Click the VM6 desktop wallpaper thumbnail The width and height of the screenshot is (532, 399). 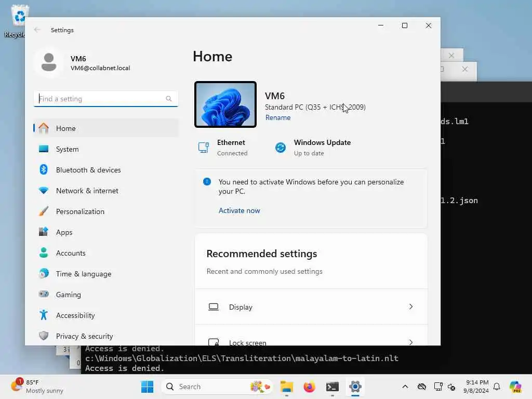coord(225,104)
